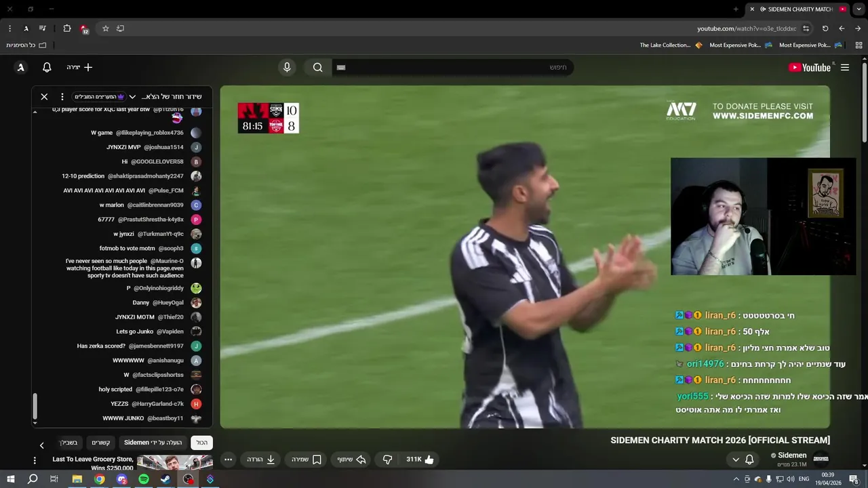Screen dimensions: 868x488
Task: Open the tab search dropdown
Action: pos(859,9)
